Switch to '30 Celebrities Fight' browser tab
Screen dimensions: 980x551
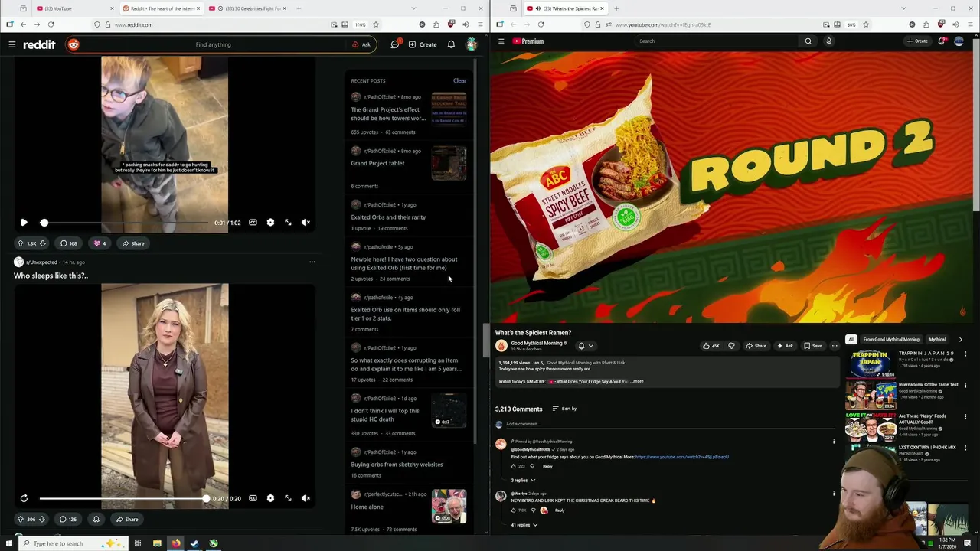pyautogui.click(x=250, y=8)
